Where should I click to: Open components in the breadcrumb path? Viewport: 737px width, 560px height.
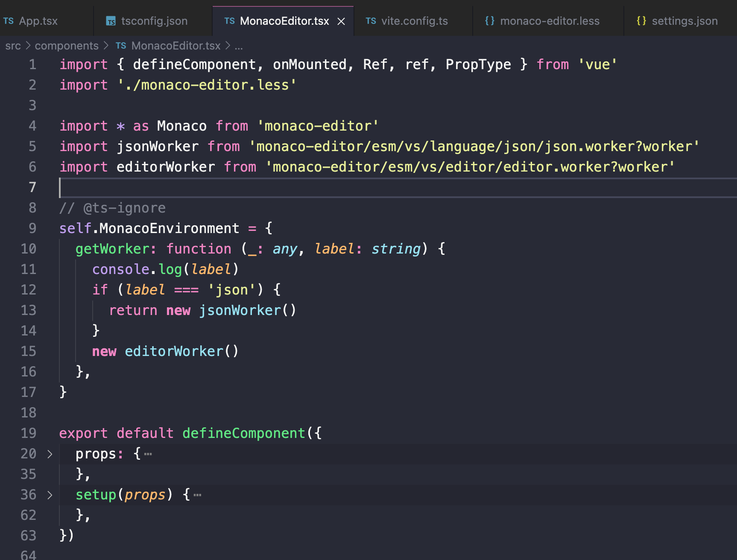67,45
